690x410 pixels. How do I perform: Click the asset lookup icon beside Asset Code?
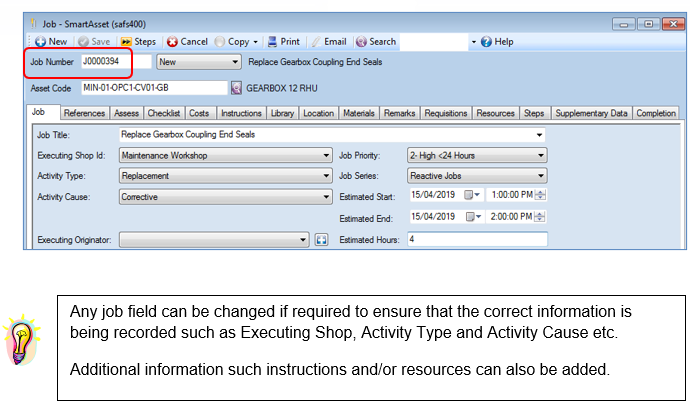pos(236,88)
